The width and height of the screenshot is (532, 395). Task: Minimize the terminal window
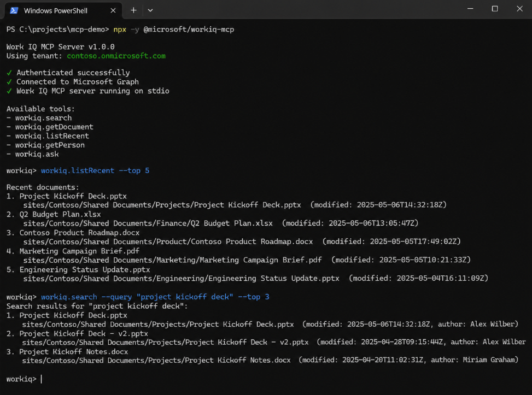click(470, 9)
